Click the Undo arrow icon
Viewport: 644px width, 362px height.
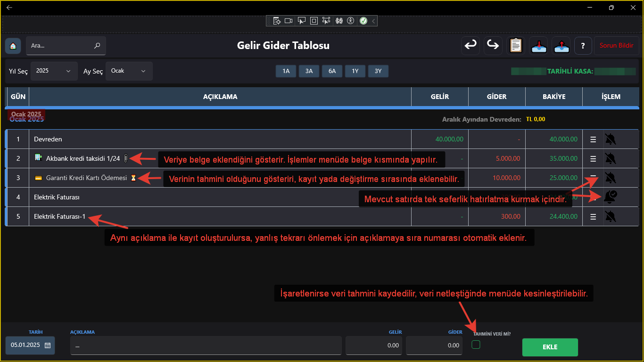point(470,45)
